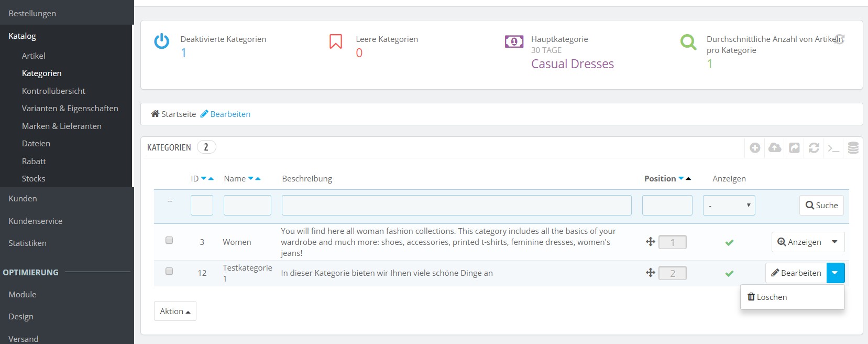Click the move handle icon in the Women row
Screen dimensions: 868x344
tap(651, 242)
